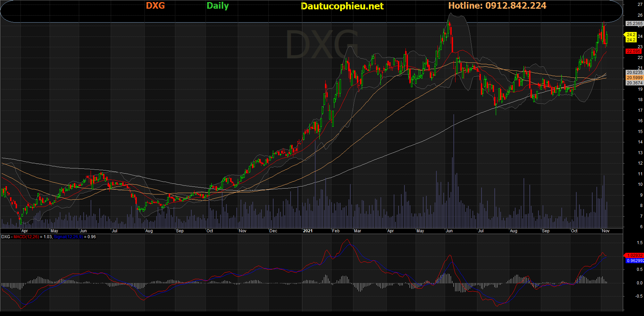Select the red 1.02932 MACD value tag
The width and height of the screenshot is (644, 316).
click(x=634, y=256)
